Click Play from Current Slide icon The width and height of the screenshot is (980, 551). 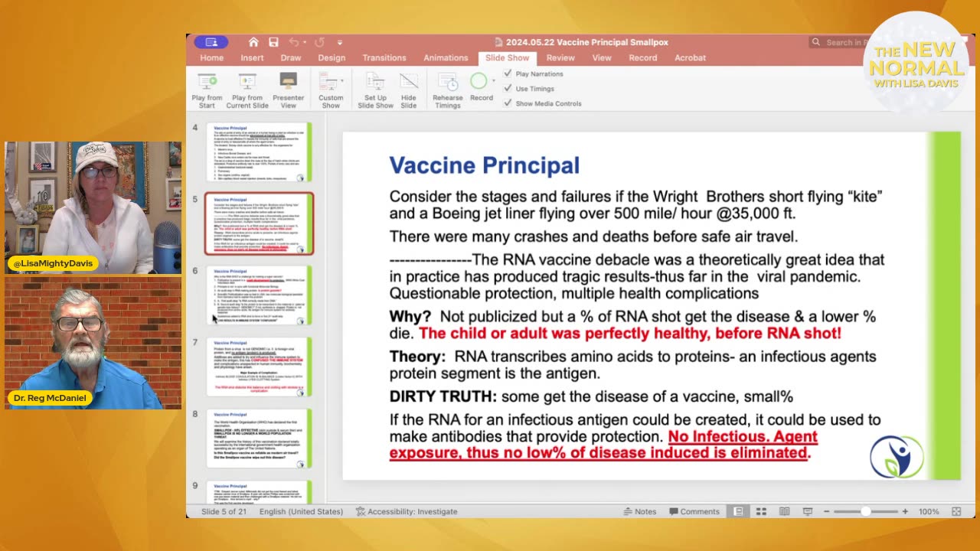247,81
